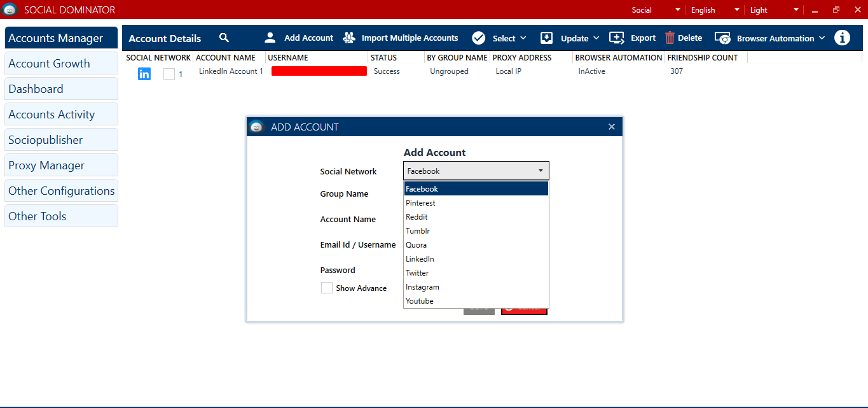Choose Youtube from the network list
Image resolution: width=868 pixels, height=408 pixels.
click(476, 300)
